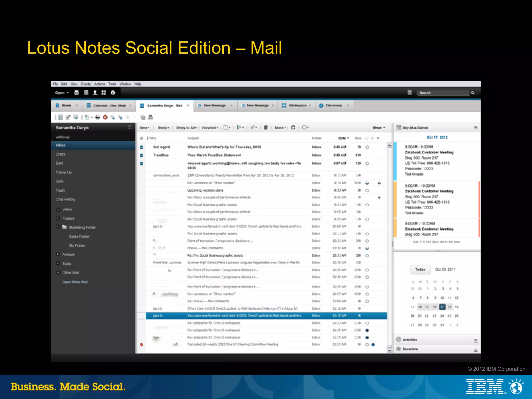Click the search magnifier icon
The image size is (532, 399).
point(473,93)
